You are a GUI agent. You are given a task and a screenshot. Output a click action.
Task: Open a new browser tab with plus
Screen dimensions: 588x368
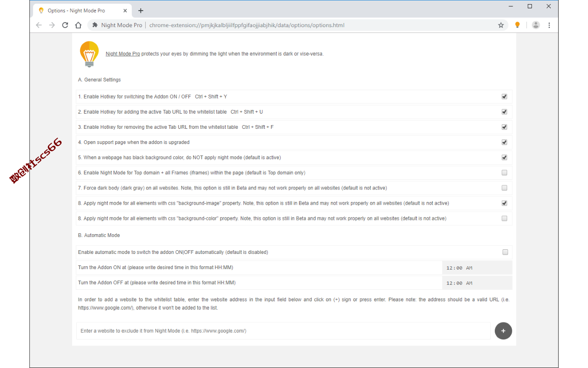(x=141, y=11)
